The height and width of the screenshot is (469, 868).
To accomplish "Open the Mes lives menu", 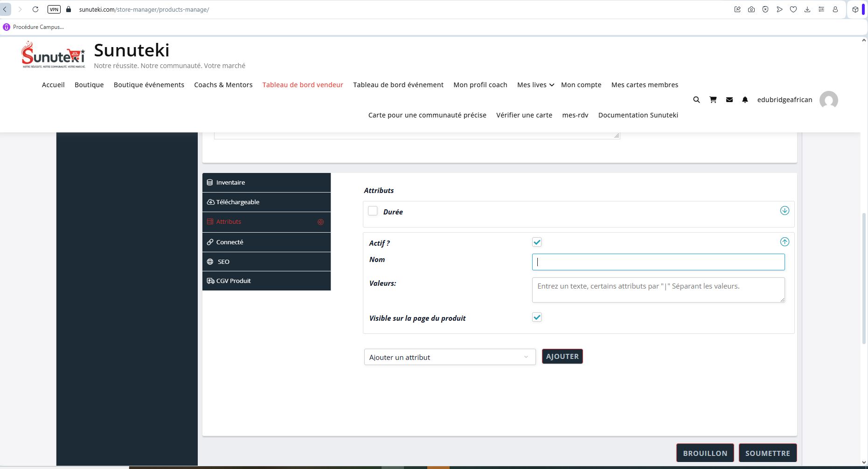I will tap(535, 85).
